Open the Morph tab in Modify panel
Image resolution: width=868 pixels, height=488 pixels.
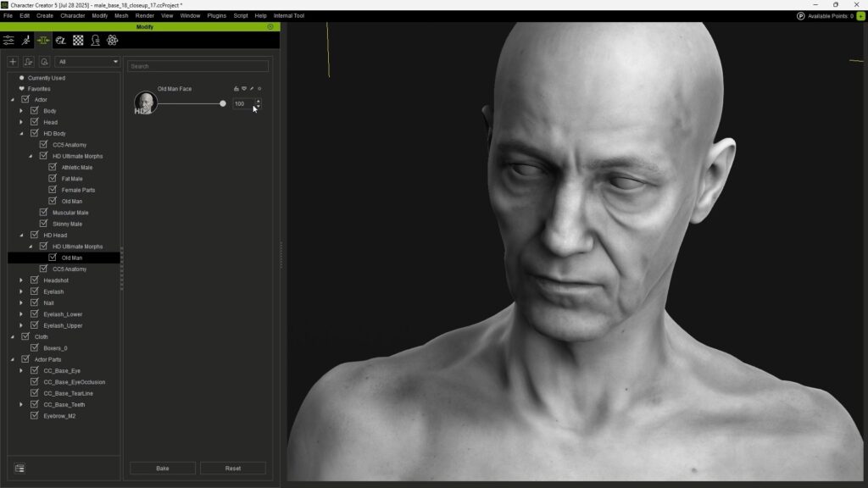(x=42, y=40)
